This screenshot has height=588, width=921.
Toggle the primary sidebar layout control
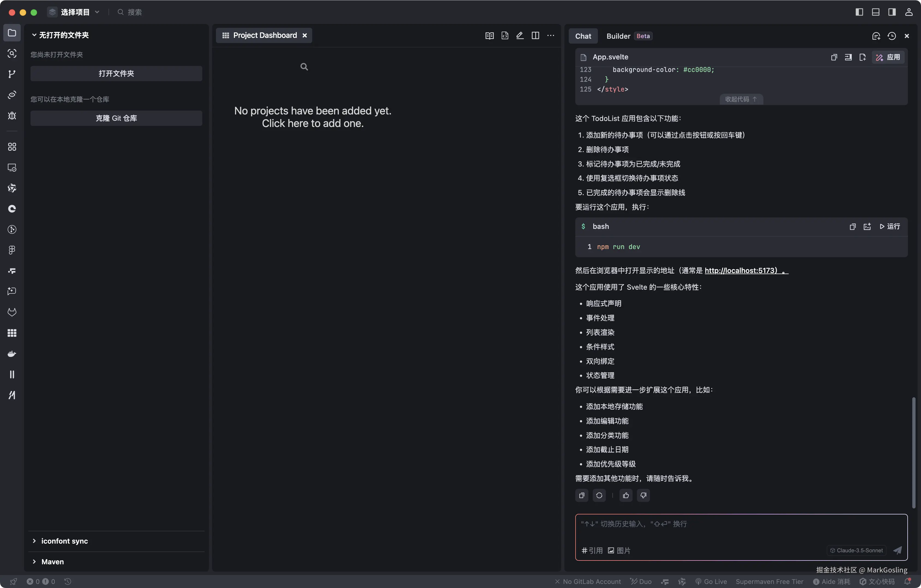pyautogui.click(x=859, y=12)
